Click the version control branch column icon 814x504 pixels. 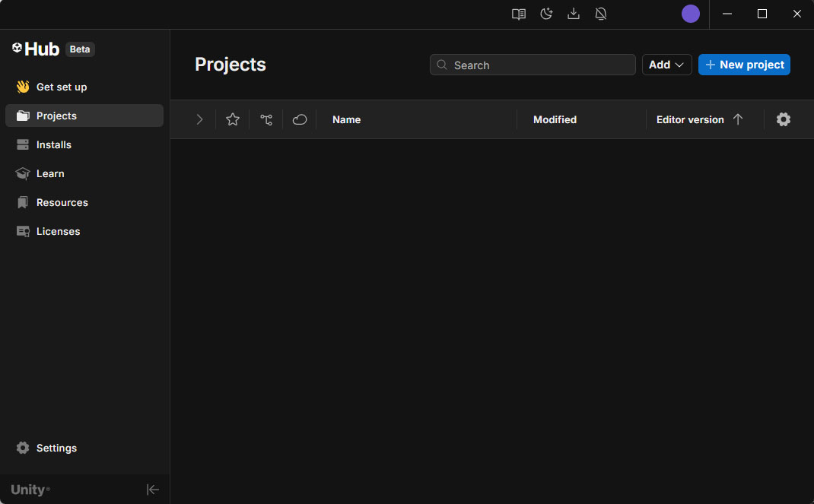(x=266, y=119)
